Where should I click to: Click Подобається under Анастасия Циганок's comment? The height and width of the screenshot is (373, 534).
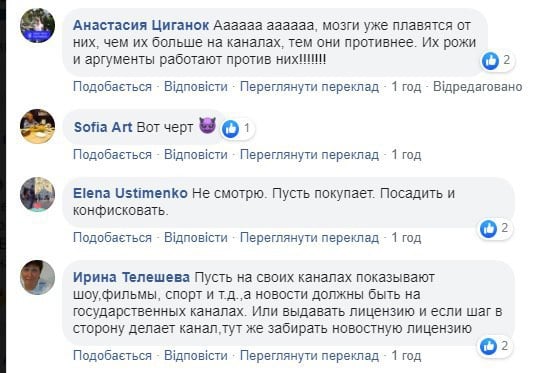click(112, 87)
